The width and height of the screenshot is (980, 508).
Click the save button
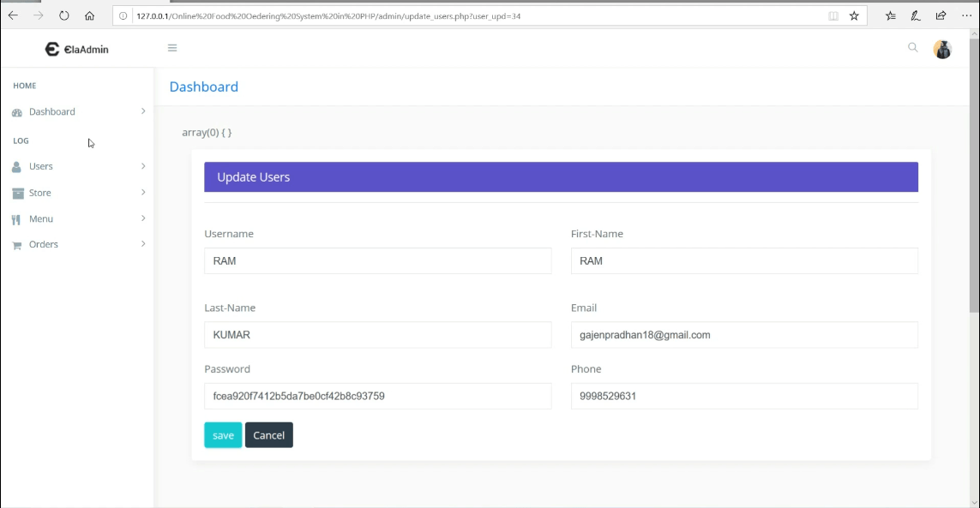223,435
